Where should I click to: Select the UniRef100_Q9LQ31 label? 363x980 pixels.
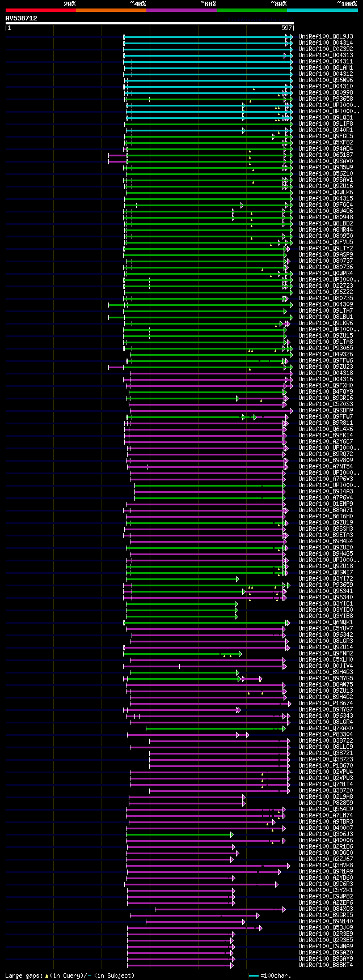(326, 117)
